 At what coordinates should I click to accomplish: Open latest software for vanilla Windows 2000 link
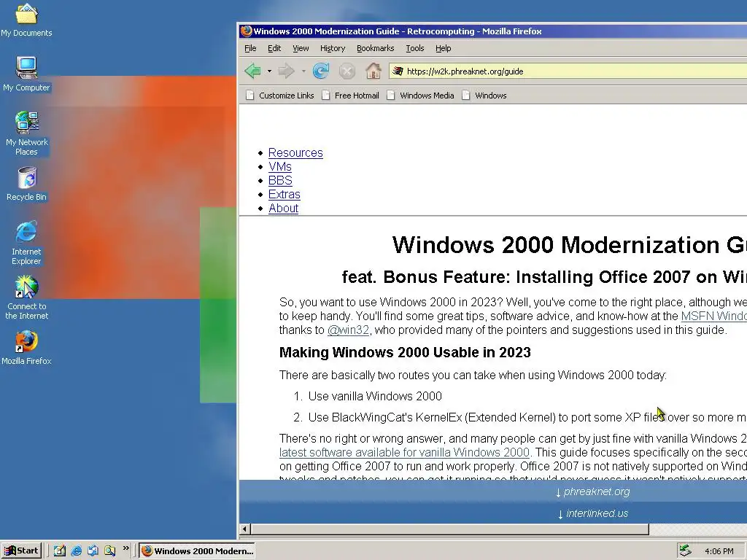coord(404,452)
